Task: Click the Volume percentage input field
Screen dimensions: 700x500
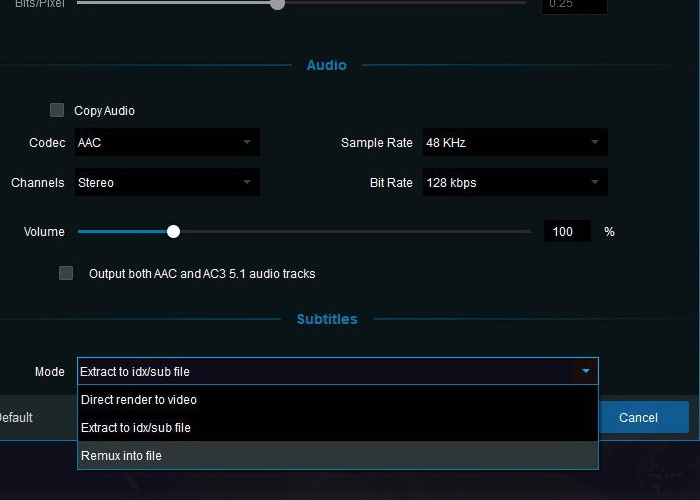Action: tap(567, 231)
